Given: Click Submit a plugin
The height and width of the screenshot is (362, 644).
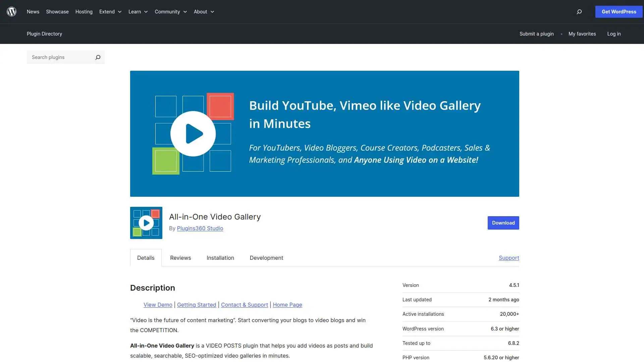Looking at the screenshot, I should pos(536,34).
